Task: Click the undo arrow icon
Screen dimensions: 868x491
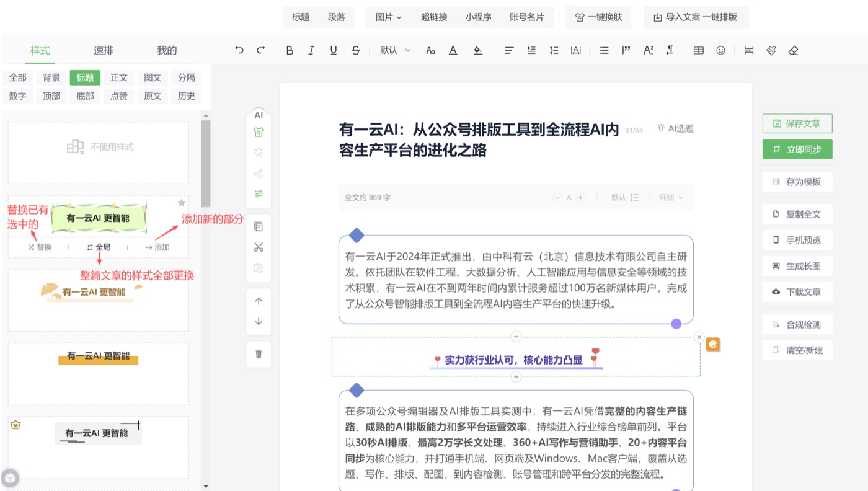Action: [239, 51]
